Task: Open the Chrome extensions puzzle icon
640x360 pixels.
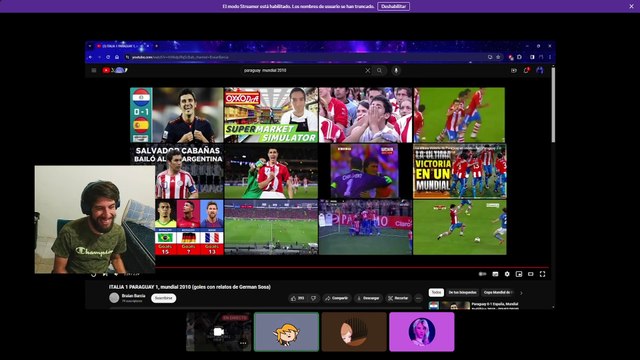Action: pos(520,57)
